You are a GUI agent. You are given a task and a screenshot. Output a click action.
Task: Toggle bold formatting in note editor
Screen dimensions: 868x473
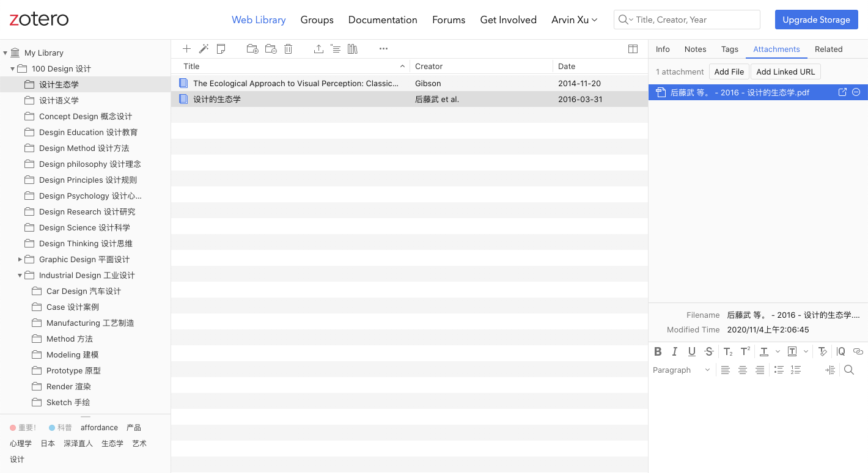pyautogui.click(x=658, y=351)
